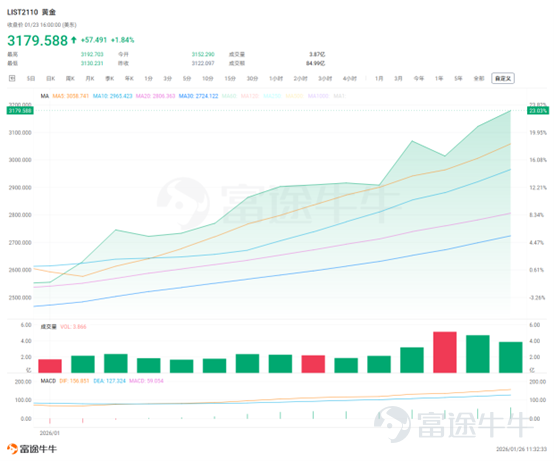This screenshot has width=554, height=461.
Task: Choose the 2小时 interval
Action: (301, 78)
